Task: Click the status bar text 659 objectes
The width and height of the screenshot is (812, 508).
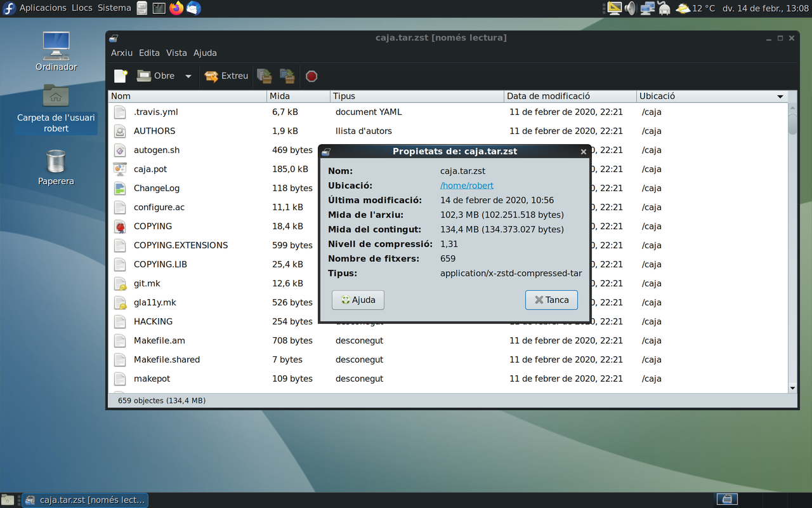Action: [x=162, y=401]
